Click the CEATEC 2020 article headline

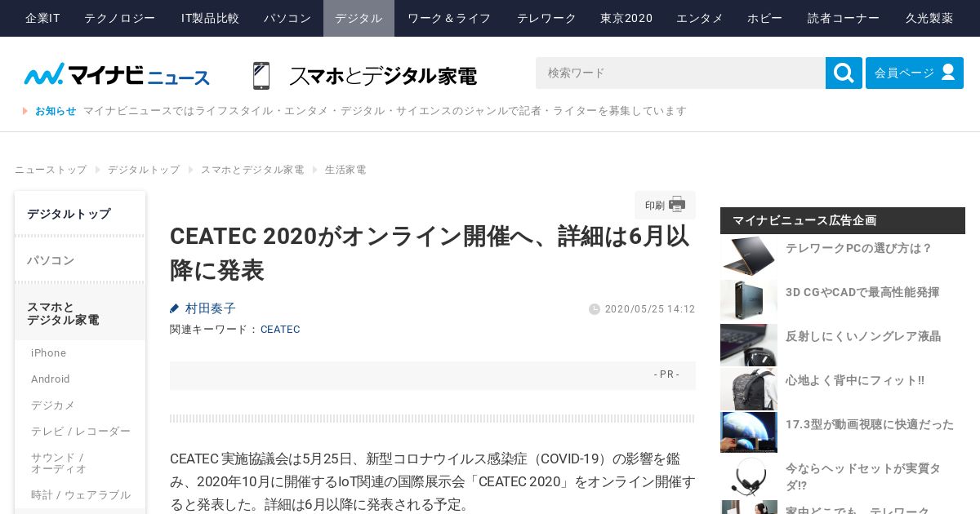430,253
